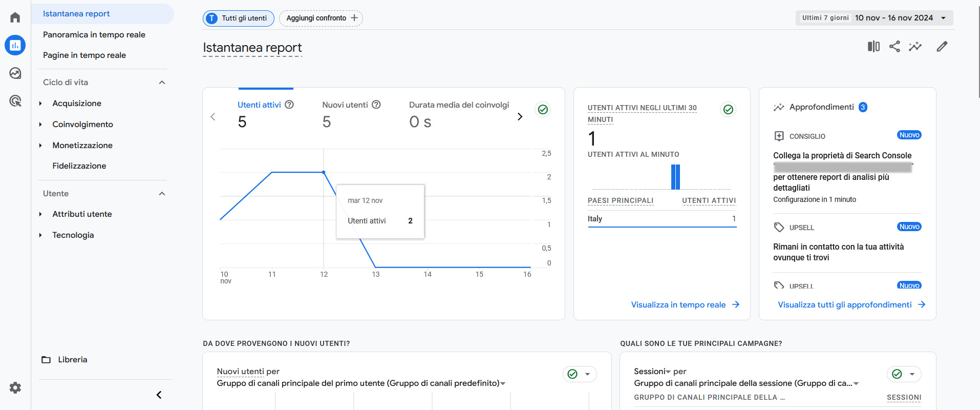
Task: Click help icon next to Nuovi utenti
Action: [376, 105]
